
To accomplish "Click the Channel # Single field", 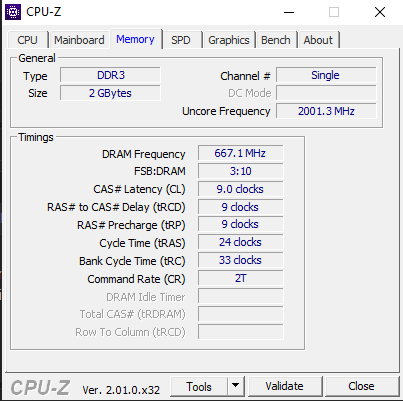I will tap(326, 75).
